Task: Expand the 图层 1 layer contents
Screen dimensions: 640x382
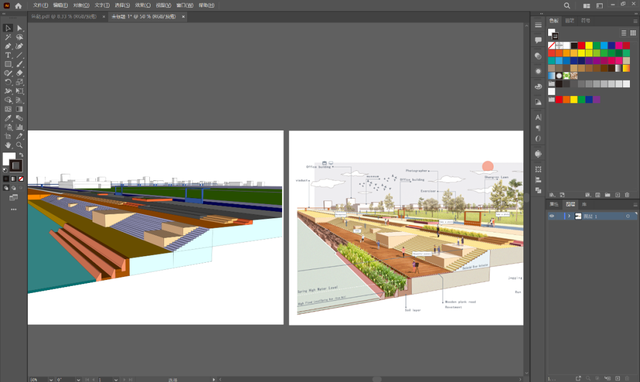Action: click(x=569, y=216)
